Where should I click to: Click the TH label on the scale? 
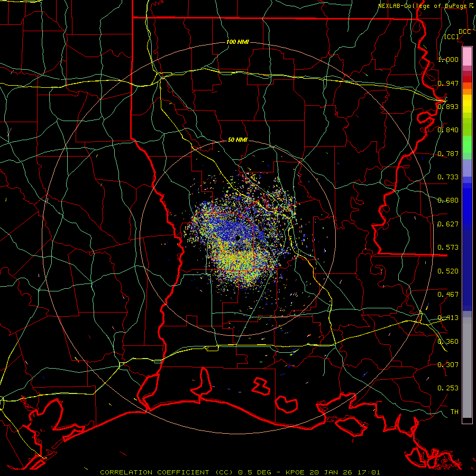(x=454, y=411)
